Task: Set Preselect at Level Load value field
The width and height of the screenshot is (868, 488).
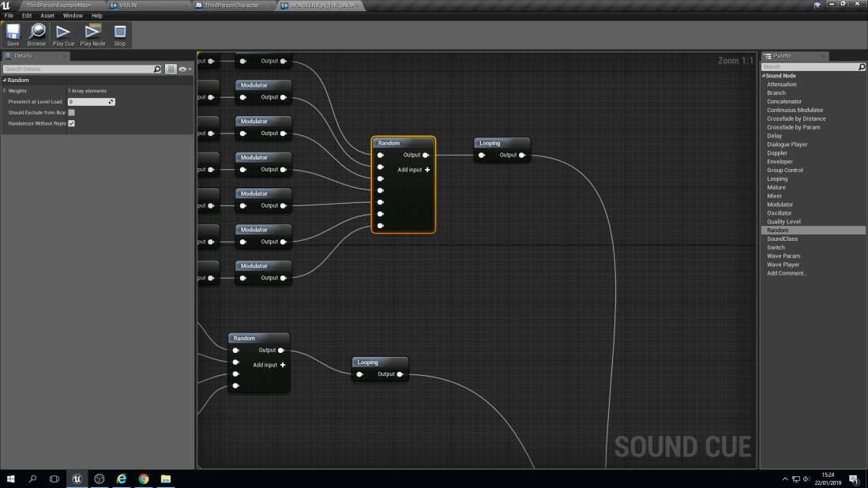Action: click(x=91, y=101)
